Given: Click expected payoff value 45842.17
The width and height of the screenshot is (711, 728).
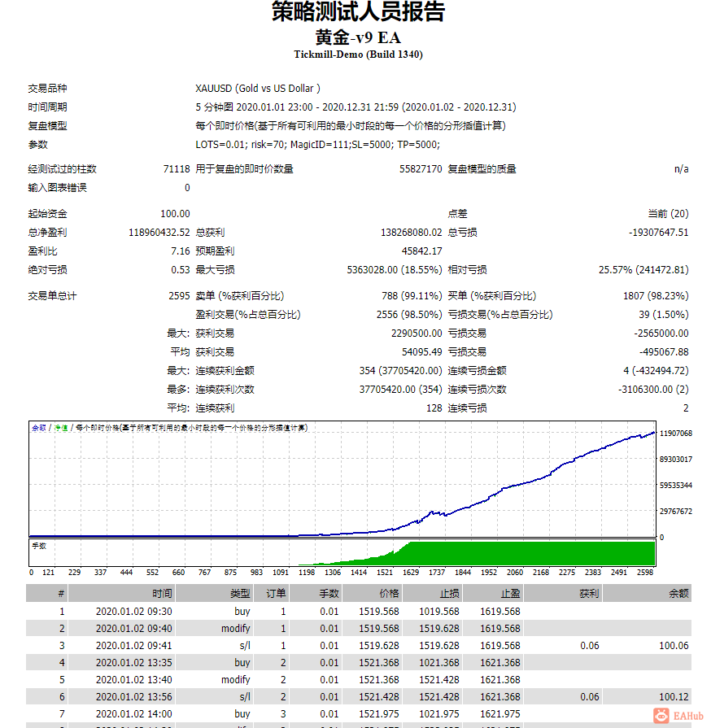Looking at the screenshot, I should [x=421, y=251].
